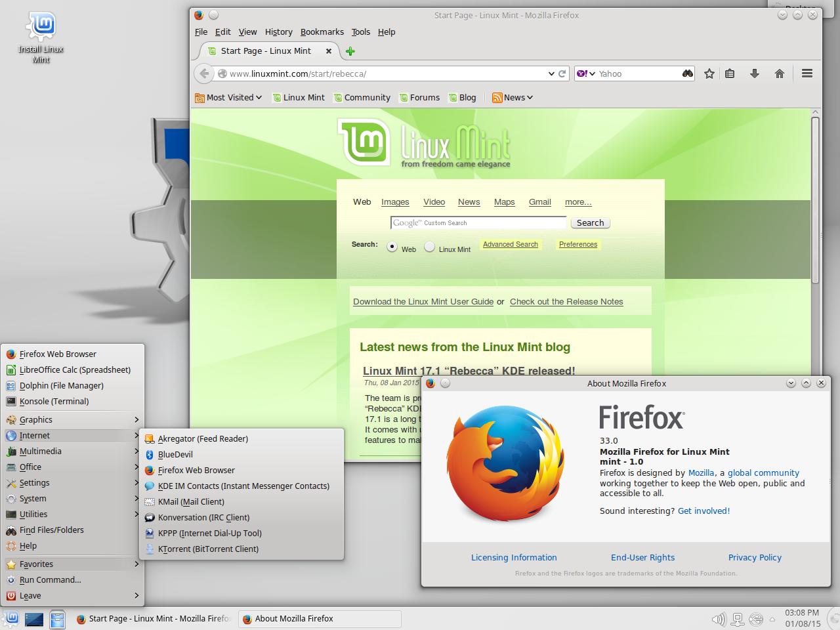Open End-User Rights link
The image size is (840, 630).
point(642,557)
